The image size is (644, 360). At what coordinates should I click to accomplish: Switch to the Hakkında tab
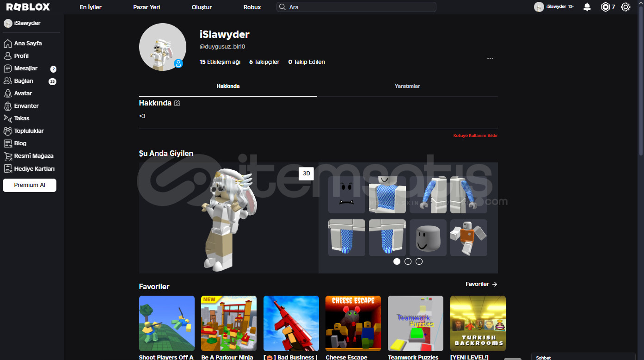click(x=228, y=86)
